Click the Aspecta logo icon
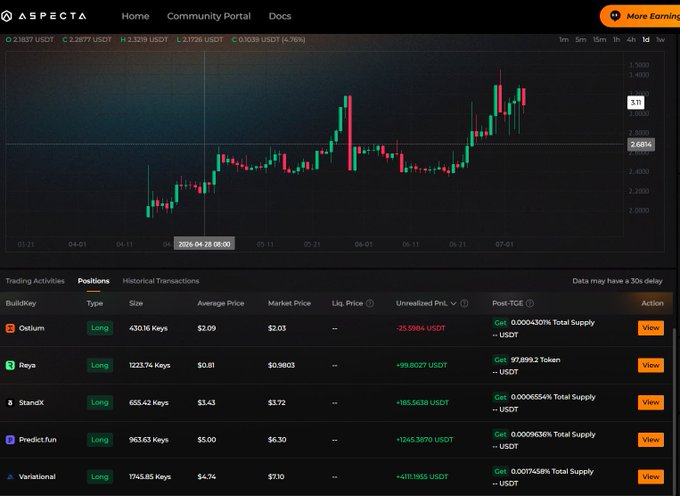The width and height of the screenshot is (680, 496). [6, 16]
